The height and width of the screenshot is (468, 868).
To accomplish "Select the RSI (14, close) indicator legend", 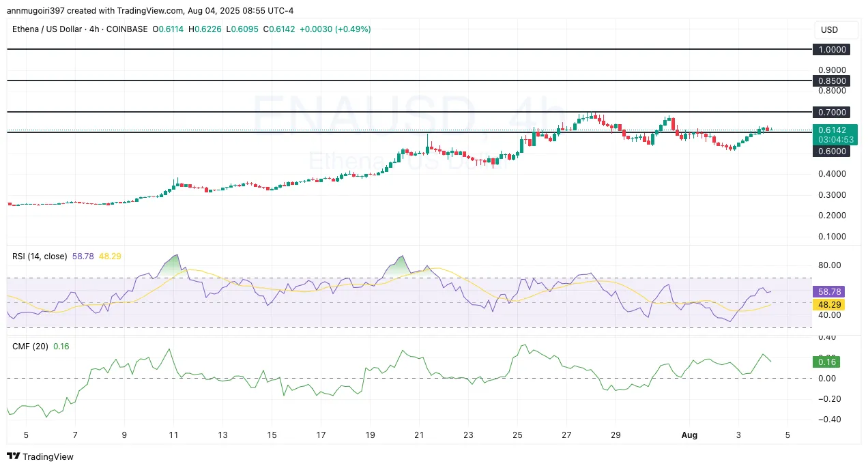I will click(40, 257).
